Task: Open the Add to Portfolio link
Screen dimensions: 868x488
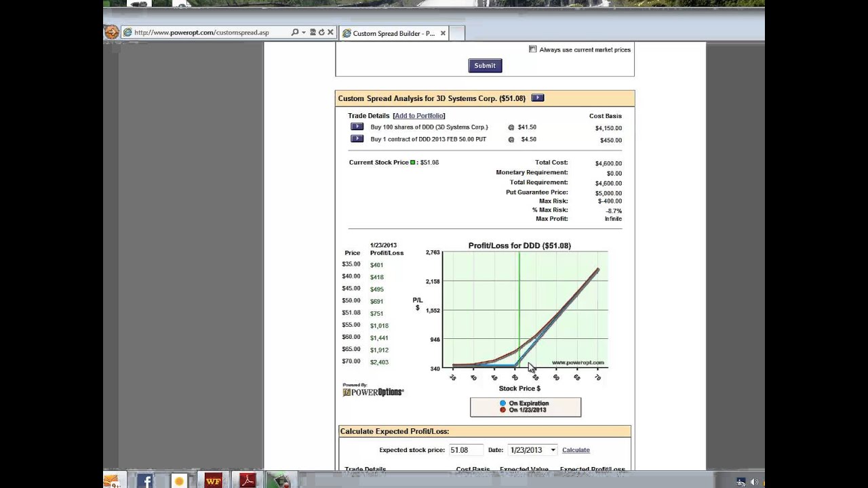Action: [419, 116]
